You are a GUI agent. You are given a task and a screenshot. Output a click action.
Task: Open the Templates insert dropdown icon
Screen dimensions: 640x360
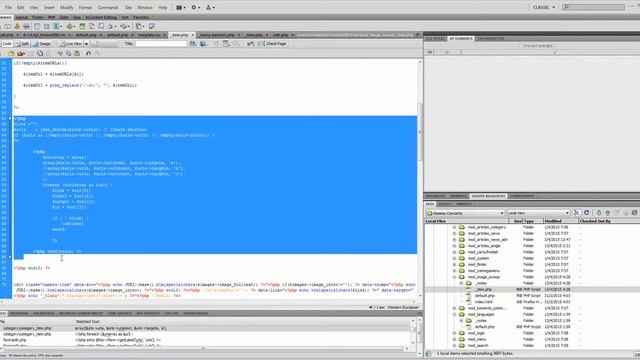(140, 26)
